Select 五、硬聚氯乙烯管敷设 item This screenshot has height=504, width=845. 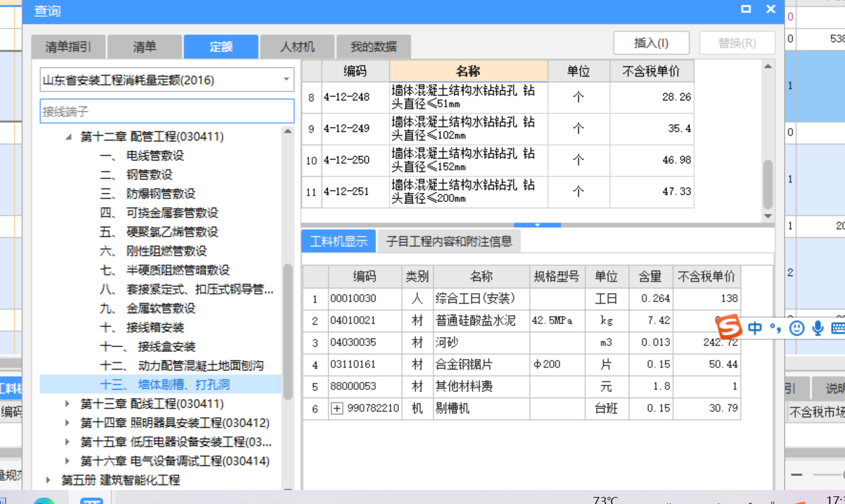point(159,232)
